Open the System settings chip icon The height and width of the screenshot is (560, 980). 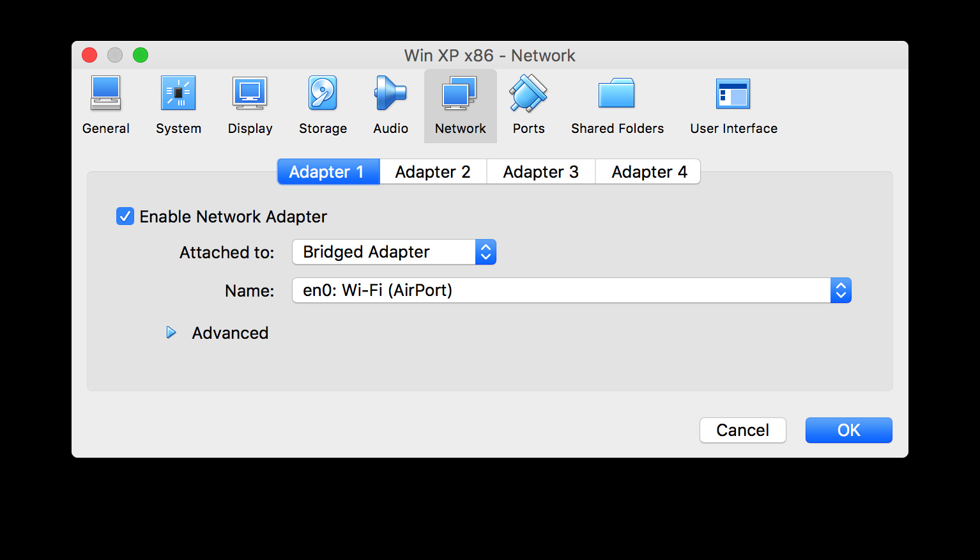(x=178, y=93)
